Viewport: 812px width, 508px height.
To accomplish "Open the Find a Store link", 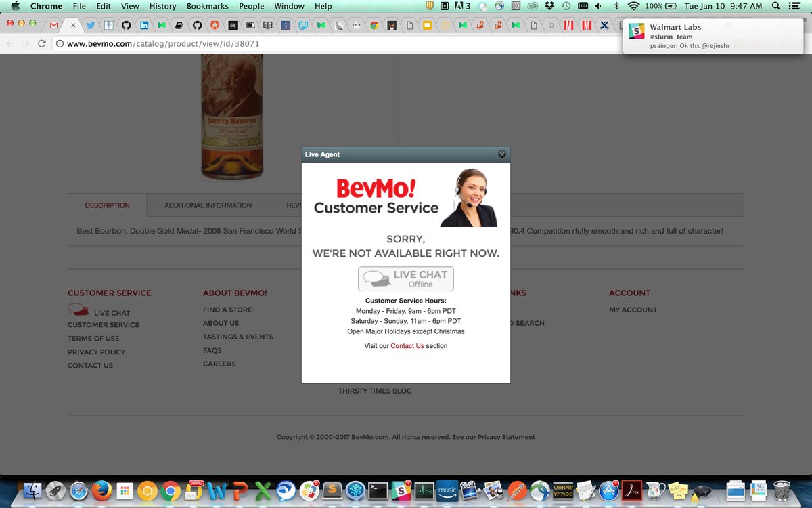I will click(227, 310).
